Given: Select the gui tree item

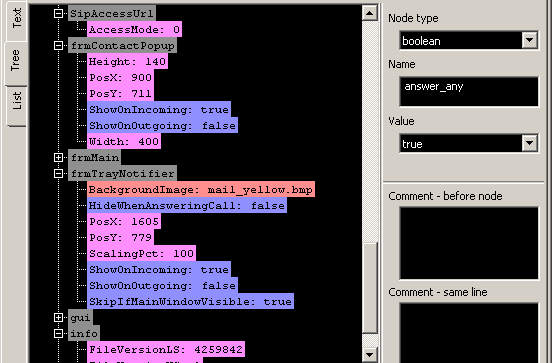Looking at the screenshot, I should 80,317.
